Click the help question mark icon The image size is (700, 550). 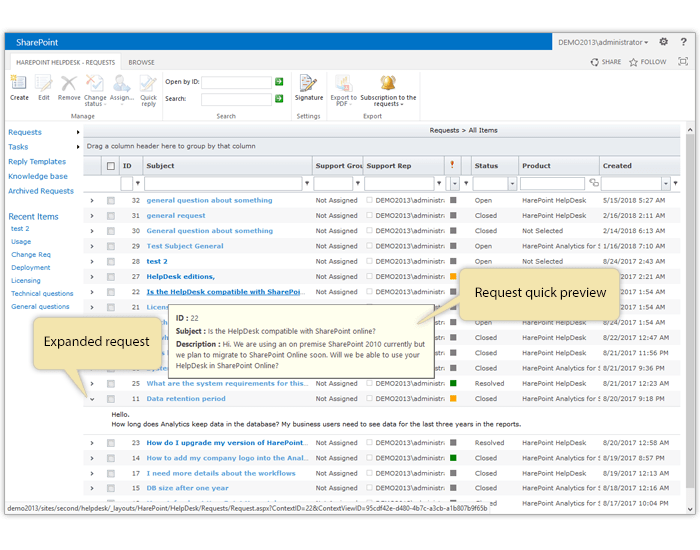click(683, 42)
